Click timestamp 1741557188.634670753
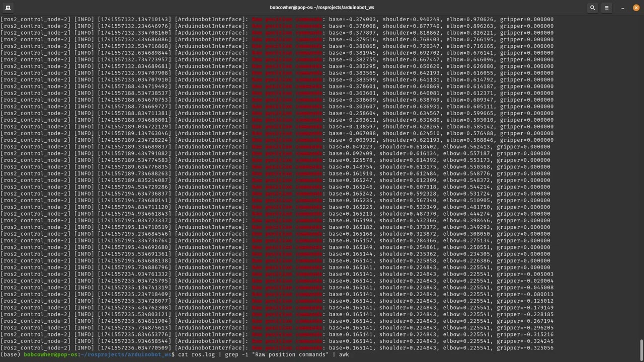This screenshot has height=362, width=644. 134,100
